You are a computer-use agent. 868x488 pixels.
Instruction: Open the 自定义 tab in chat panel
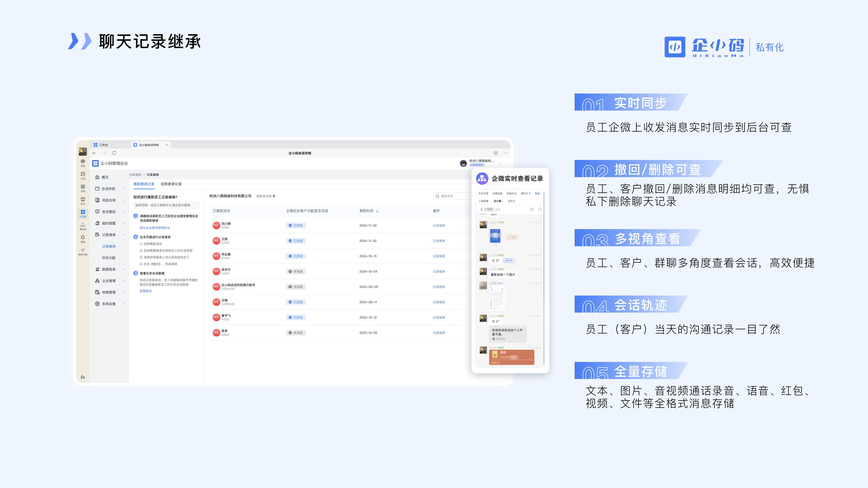pyautogui.click(x=511, y=201)
